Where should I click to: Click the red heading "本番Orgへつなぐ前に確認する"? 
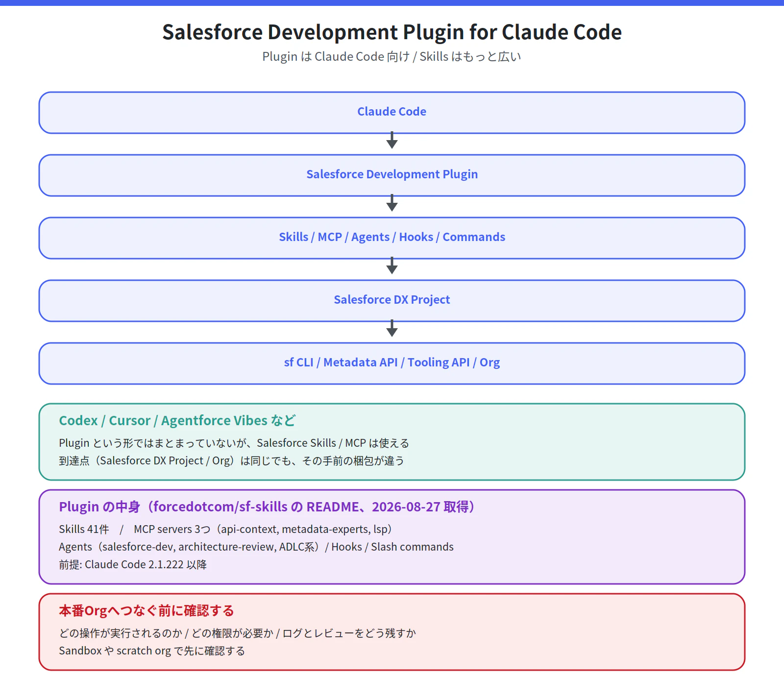[147, 611]
